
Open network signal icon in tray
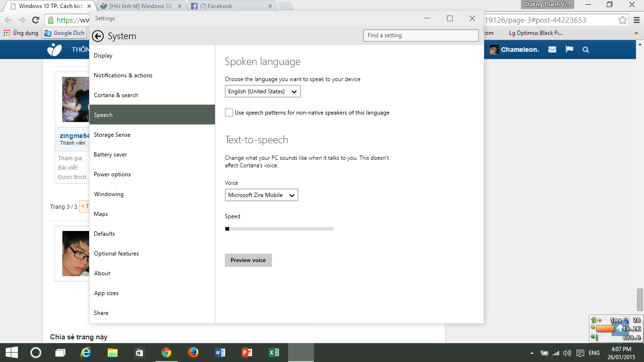click(556, 353)
